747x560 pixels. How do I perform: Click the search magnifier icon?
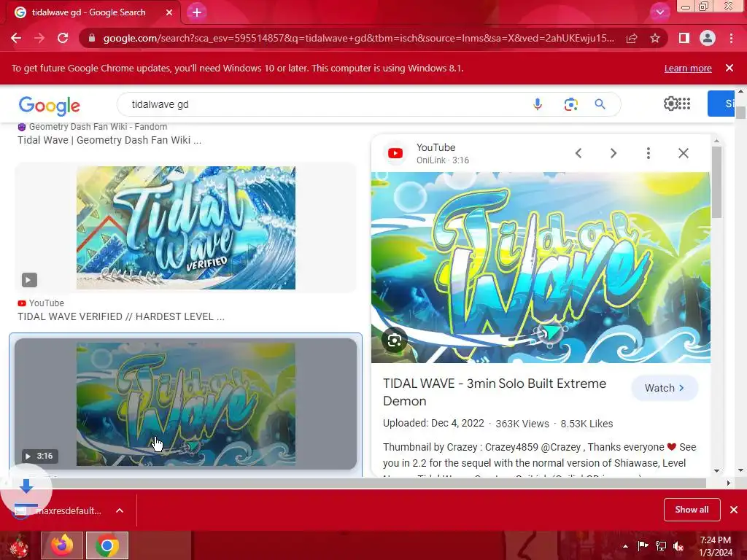click(600, 104)
